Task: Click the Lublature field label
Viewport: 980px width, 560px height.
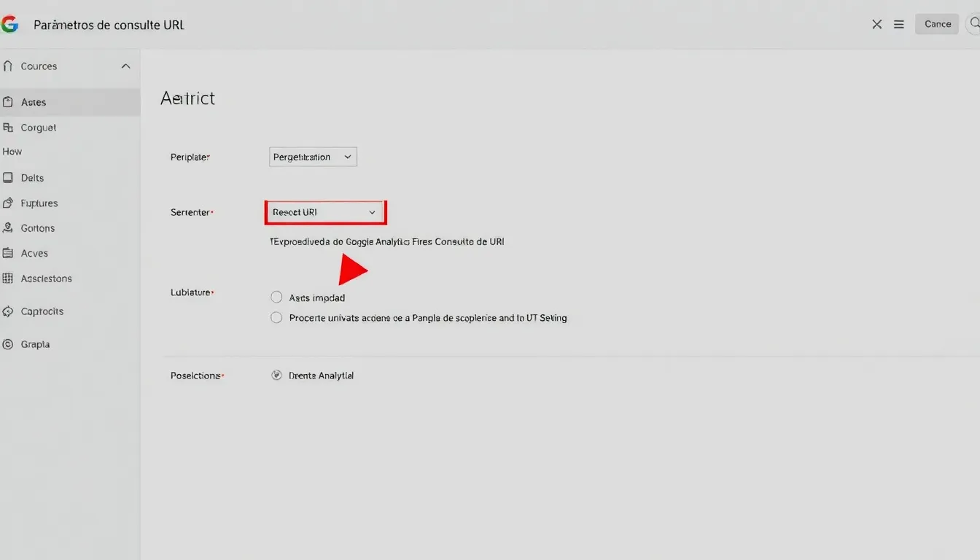Action: pos(192,292)
